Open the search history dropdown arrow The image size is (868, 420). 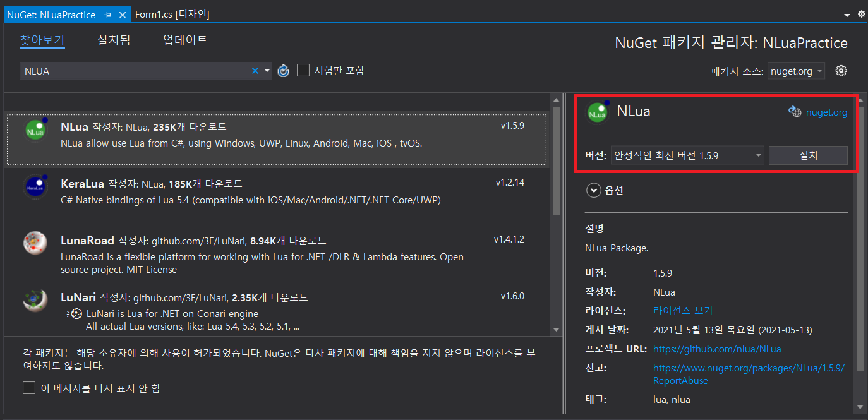click(x=267, y=71)
